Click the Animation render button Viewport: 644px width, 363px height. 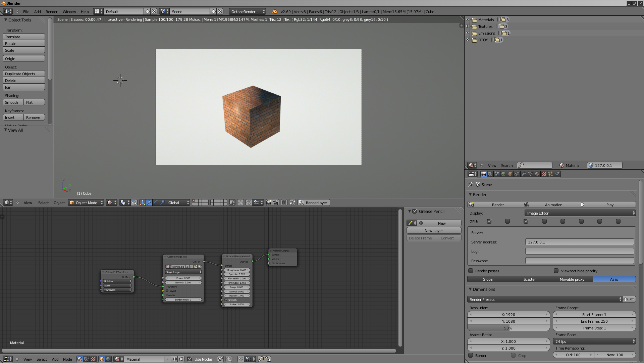pyautogui.click(x=551, y=205)
